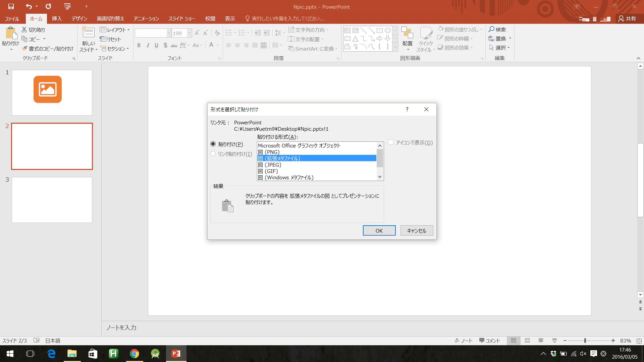Click キャンセル to cancel the dialog

coord(417,231)
